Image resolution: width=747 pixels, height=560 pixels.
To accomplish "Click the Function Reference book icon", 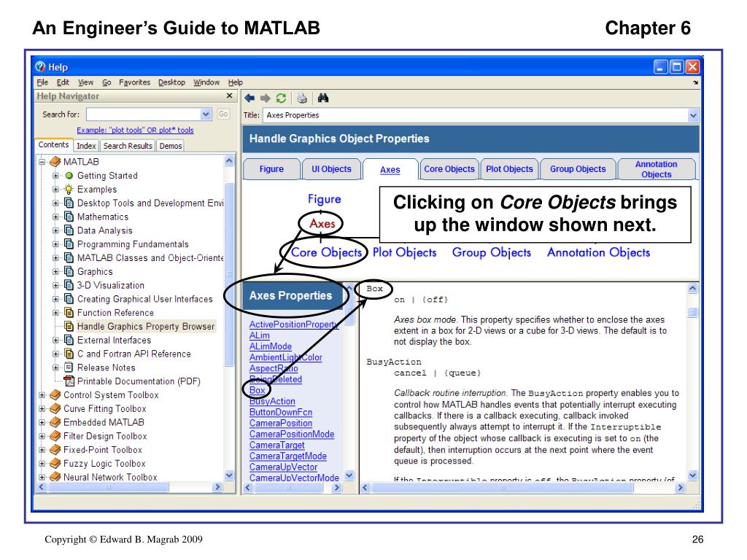I will pyautogui.click(x=69, y=312).
